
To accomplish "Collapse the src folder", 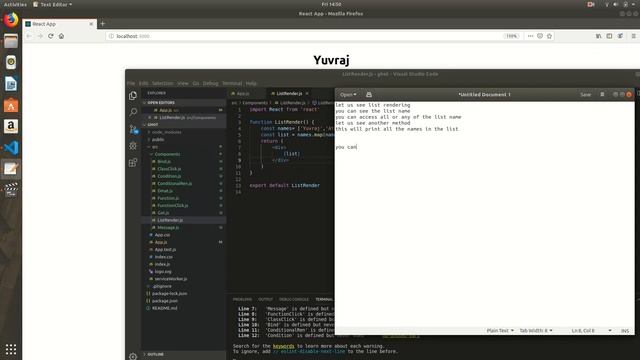I will 155,147.
